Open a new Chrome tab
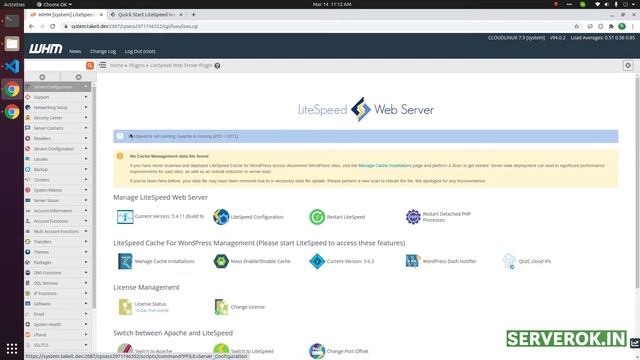 (x=193, y=15)
